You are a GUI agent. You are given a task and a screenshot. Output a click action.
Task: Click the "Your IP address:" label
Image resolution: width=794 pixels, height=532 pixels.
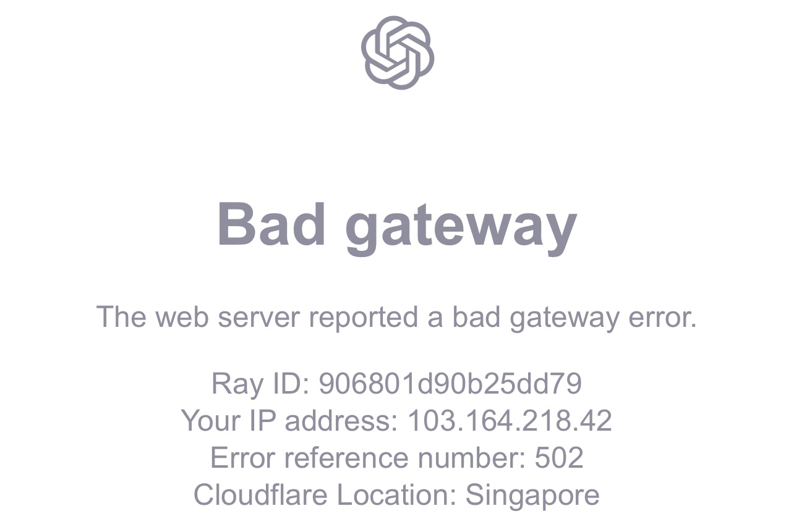[x=289, y=421]
